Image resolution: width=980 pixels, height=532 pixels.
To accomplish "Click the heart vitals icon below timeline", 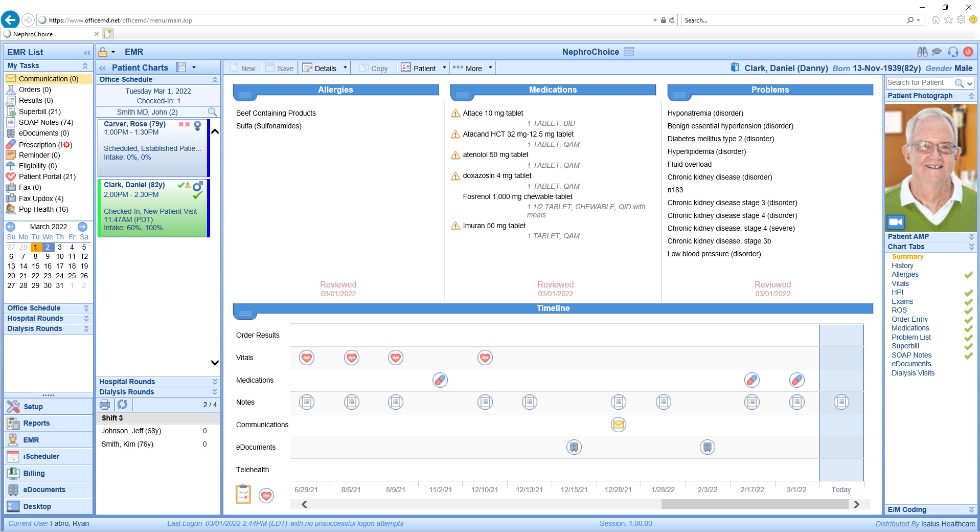I will [266, 496].
